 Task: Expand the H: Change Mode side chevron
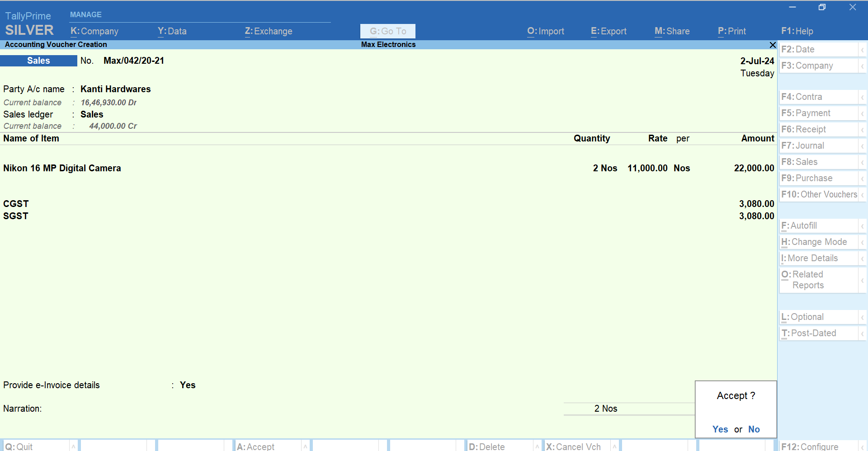pos(863,242)
